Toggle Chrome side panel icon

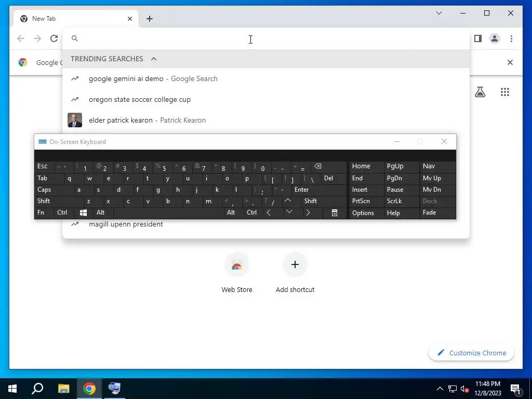click(478, 38)
